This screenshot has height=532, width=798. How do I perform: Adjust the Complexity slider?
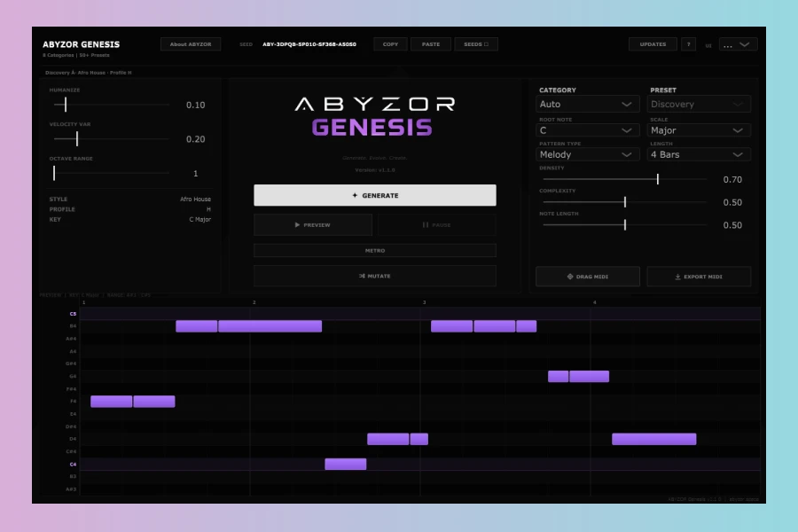[x=625, y=202]
